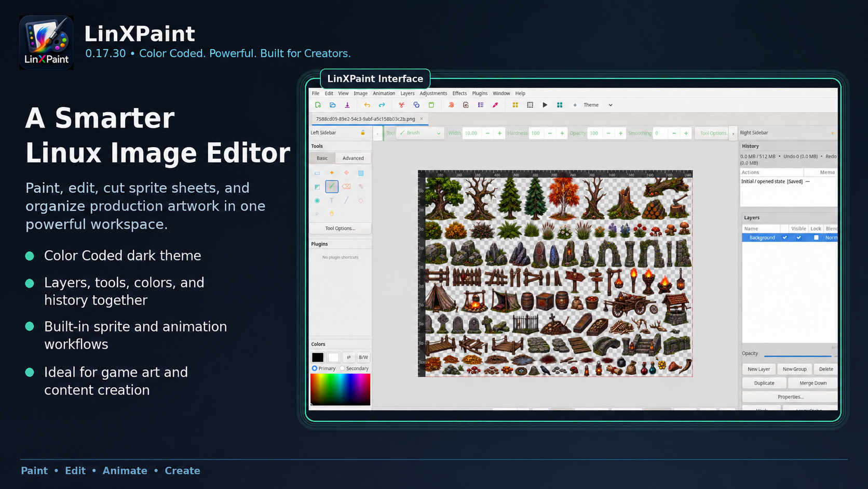This screenshot has height=489, width=868.
Task: Click the blue Redo arrow icon
Action: [x=382, y=105]
